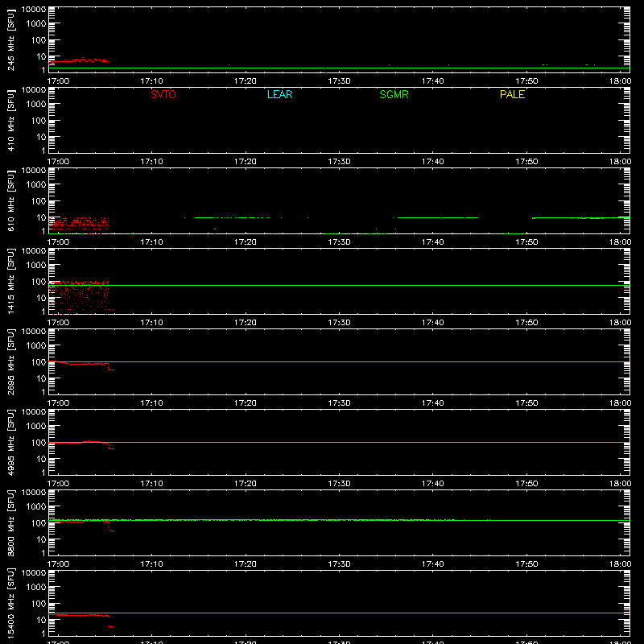Click the green SGMR line in 8800 MHz panel
The width and height of the screenshot is (644, 644).
click(339, 520)
